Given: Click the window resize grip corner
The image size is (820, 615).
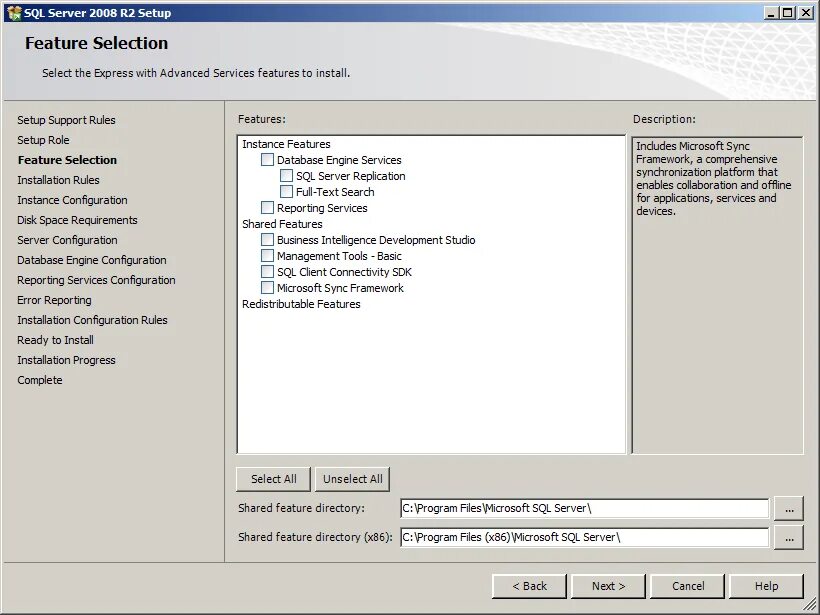Looking at the screenshot, I should click(x=810, y=605).
